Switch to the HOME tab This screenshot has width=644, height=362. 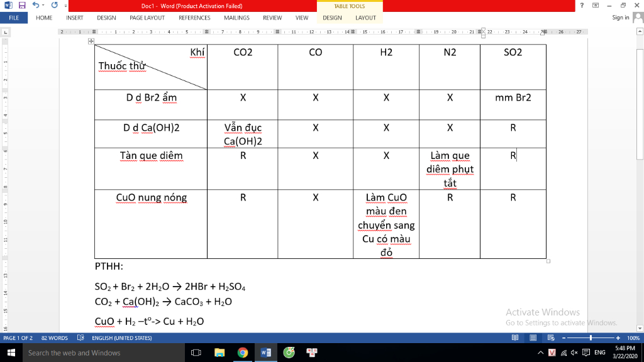pos(44,18)
